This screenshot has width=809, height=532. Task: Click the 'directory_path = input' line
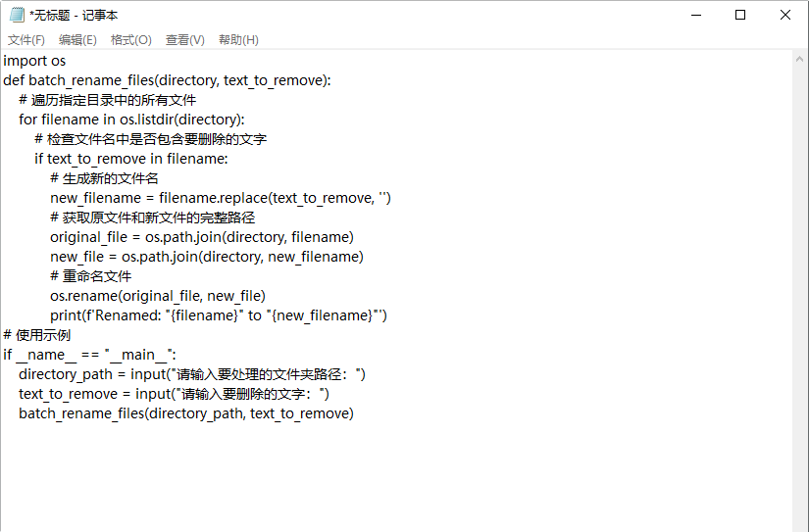tap(192, 374)
